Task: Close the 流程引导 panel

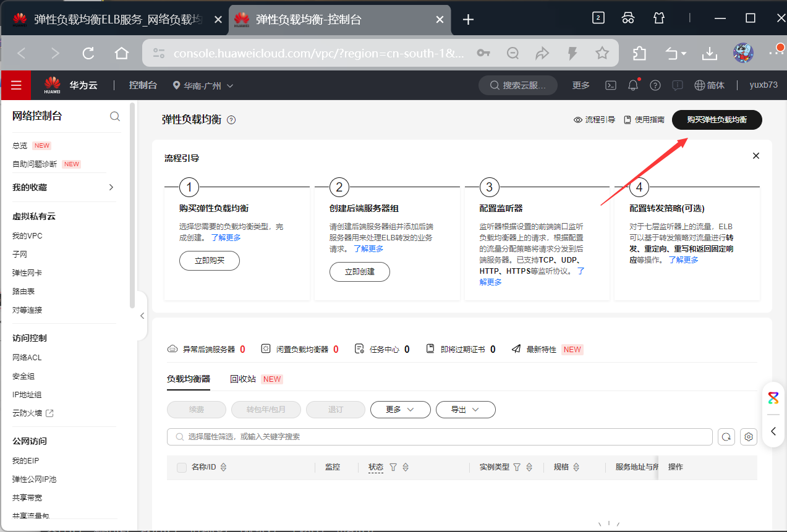Action: 756,156
